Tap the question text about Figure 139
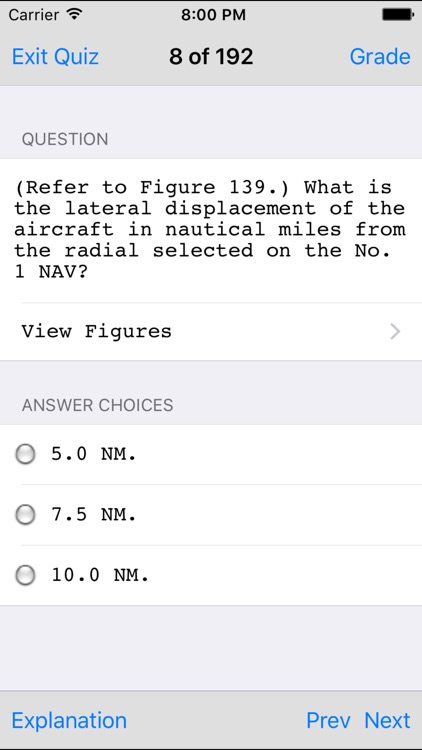The width and height of the screenshot is (422, 750). [210, 229]
